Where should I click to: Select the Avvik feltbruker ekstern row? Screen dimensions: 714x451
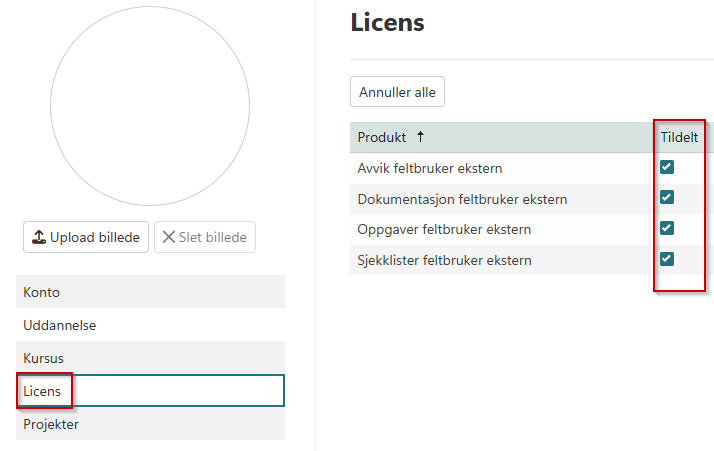click(430, 168)
